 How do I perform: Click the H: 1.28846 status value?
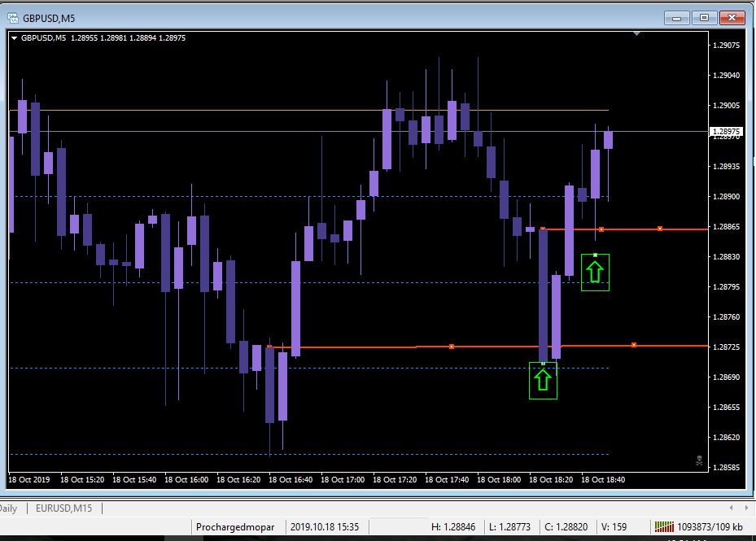(x=453, y=527)
